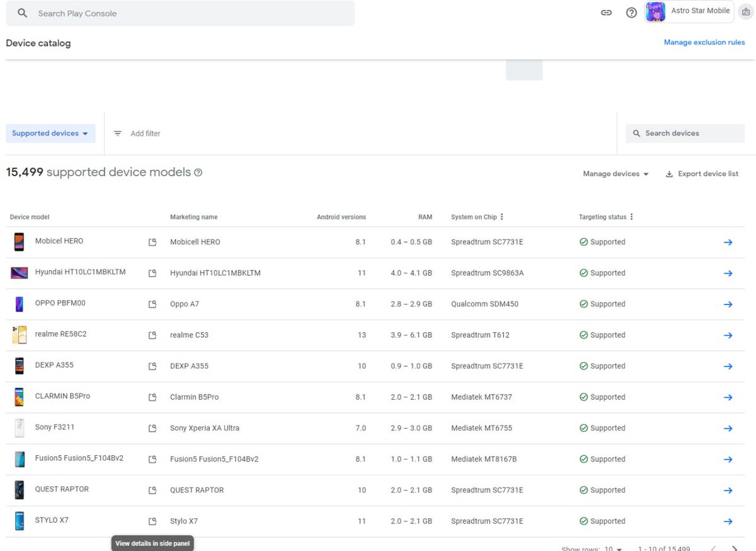Go to Hyundai HT10LC1MBKLTM details via arrow
Image resolution: width=756 pixels, height=551 pixels.
click(x=728, y=273)
